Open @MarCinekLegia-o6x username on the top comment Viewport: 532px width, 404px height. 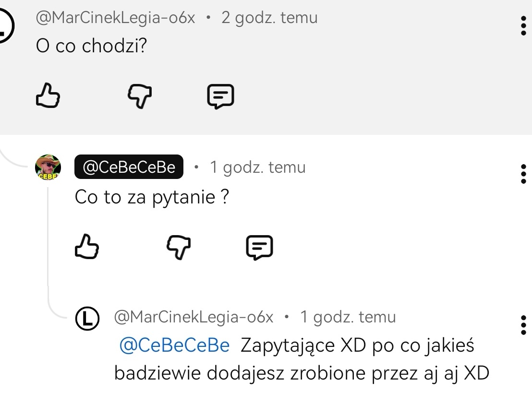coord(115,18)
